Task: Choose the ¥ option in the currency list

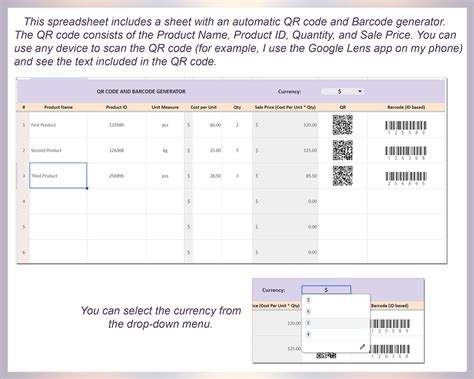Action: tap(308, 334)
